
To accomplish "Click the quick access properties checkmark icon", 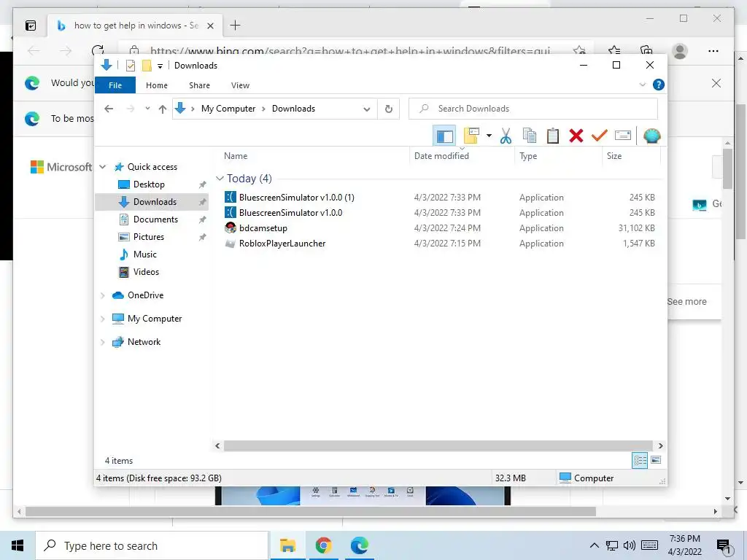I will [x=130, y=66].
